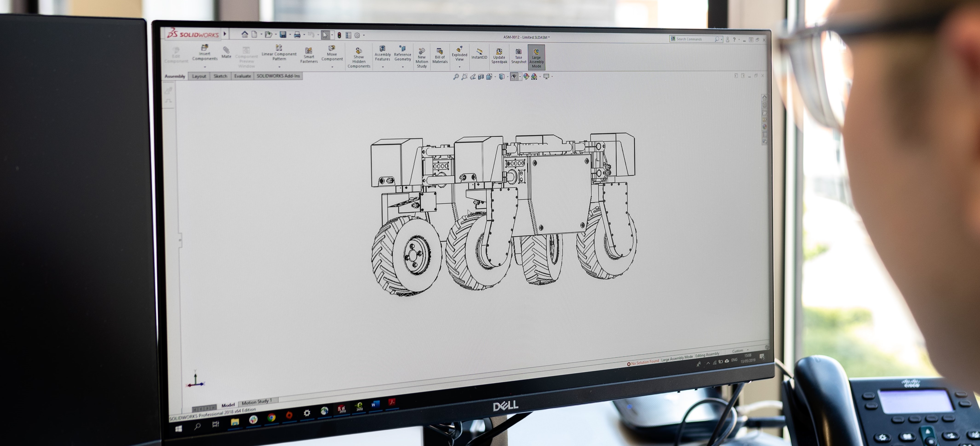Toggle Instant3D on or off
The height and width of the screenshot is (446, 980).
point(479,54)
